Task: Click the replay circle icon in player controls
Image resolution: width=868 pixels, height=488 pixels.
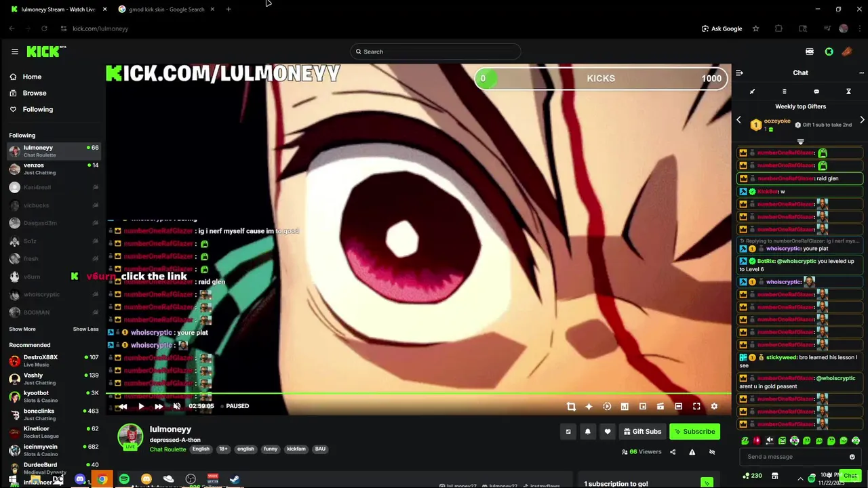Action: (607, 407)
